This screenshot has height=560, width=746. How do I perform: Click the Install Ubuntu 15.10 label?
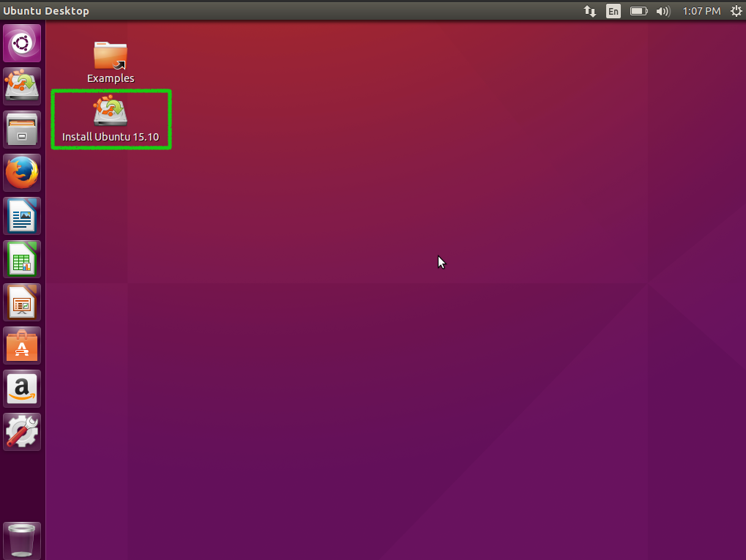pos(111,137)
